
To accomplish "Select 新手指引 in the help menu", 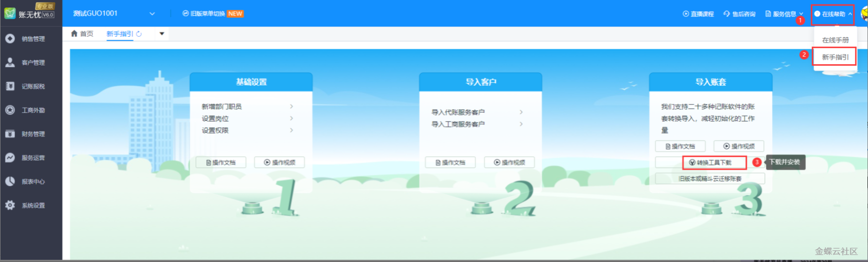I will pos(835,57).
